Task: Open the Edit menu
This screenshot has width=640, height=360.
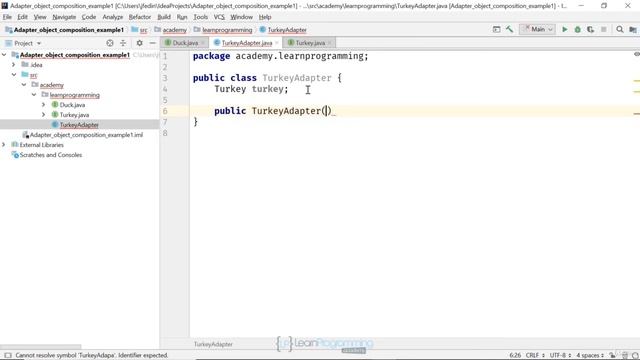Action: coord(22,17)
